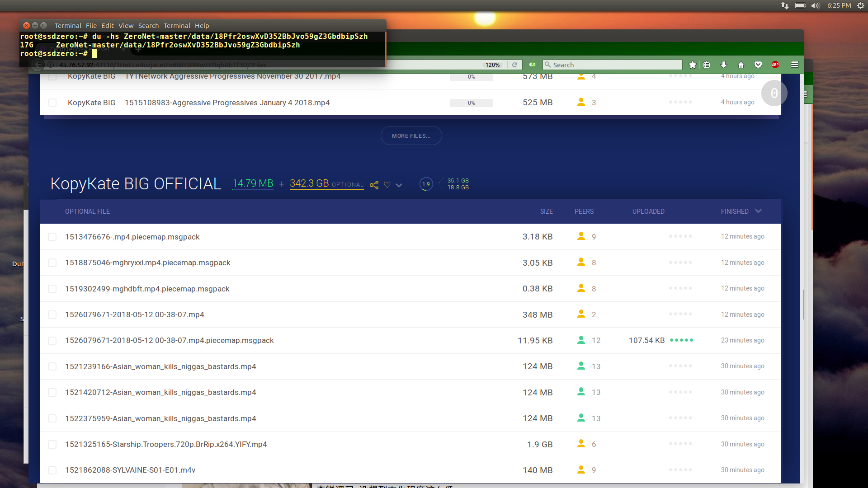
Task: Open the downloads arrow icon
Action: (723, 65)
